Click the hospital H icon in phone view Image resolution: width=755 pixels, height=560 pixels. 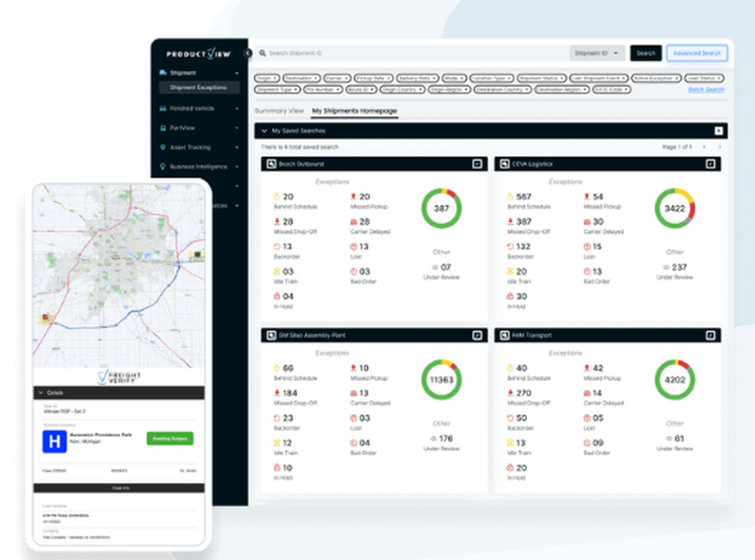pyautogui.click(x=54, y=442)
